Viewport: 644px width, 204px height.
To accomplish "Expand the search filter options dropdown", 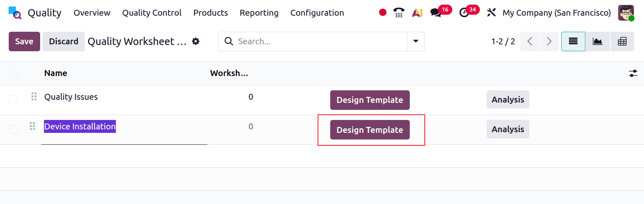I will point(416,41).
